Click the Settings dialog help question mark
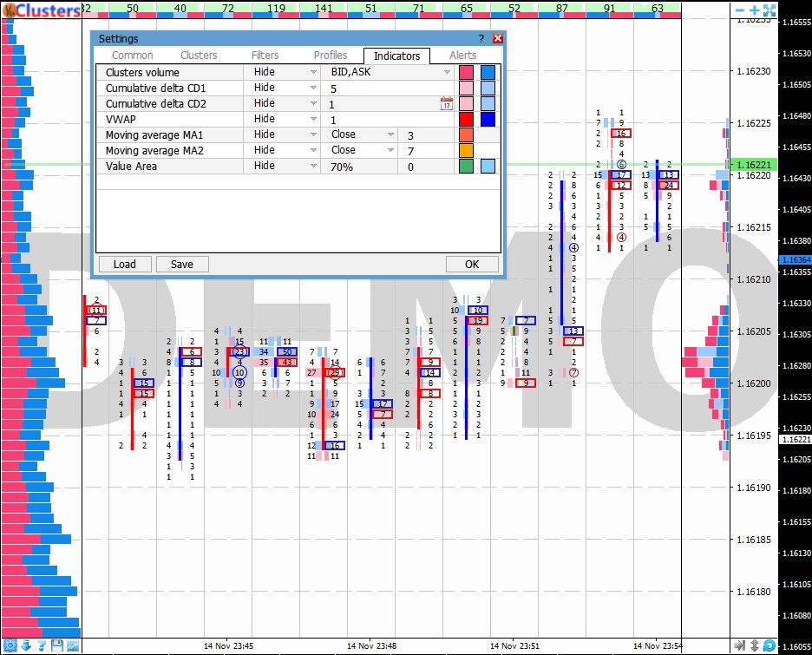 click(481, 39)
